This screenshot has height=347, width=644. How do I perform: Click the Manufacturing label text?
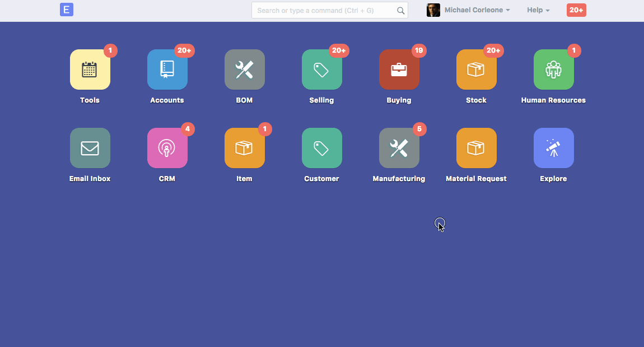coord(399,179)
